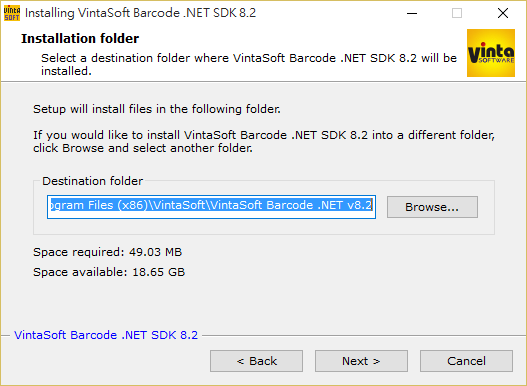Click the 'Setup will install files' sentence
The width and height of the screenshot is (527, 386).
click(157, 109)
